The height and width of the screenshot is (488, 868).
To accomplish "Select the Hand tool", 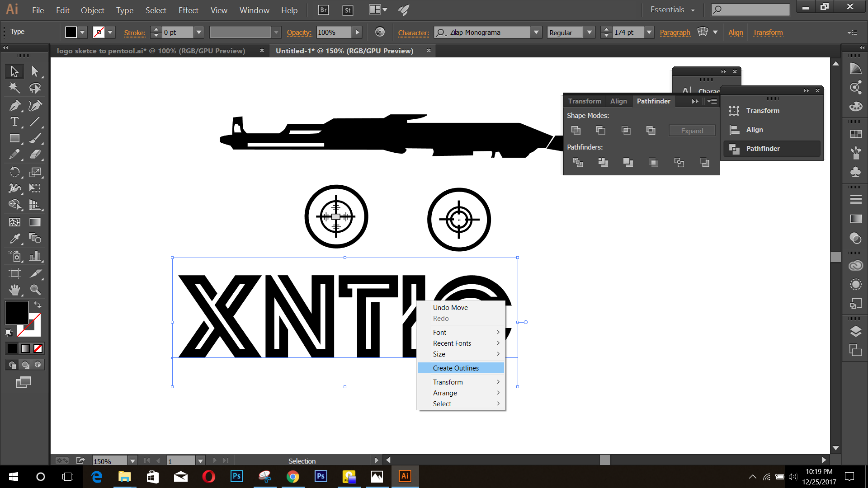I will [14, 290].
